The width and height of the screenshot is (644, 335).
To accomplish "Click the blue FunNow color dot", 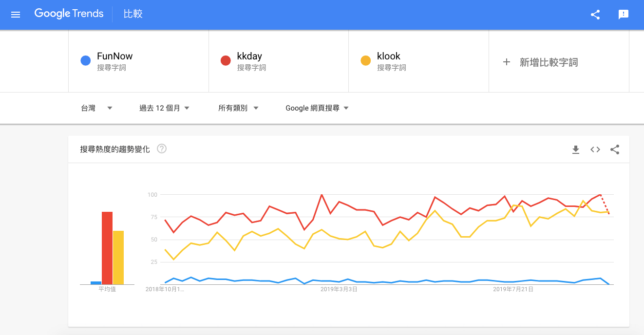I will 86,61.
